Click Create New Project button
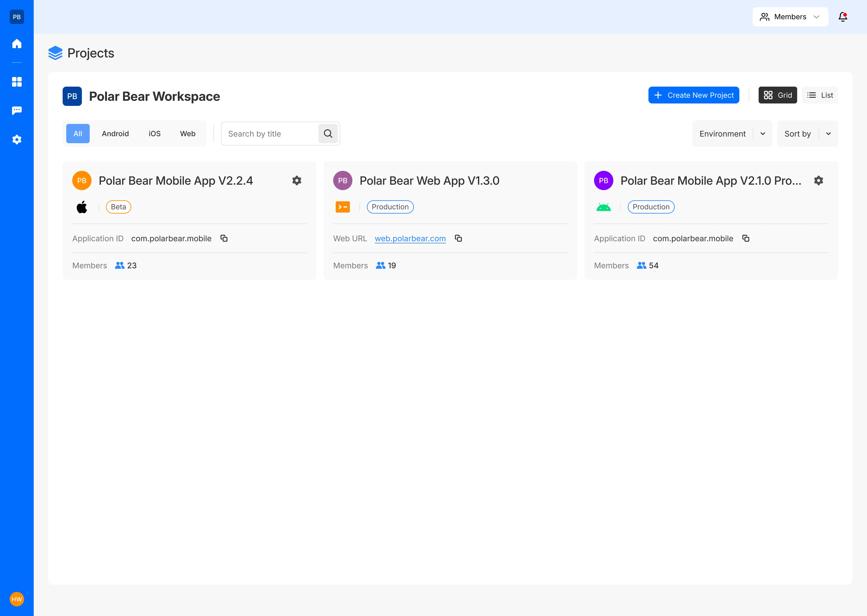 [694, 95]
